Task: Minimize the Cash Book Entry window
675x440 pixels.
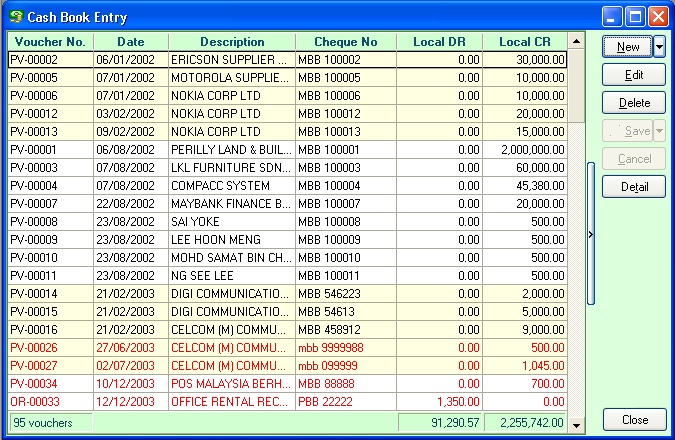Action: 612,17
